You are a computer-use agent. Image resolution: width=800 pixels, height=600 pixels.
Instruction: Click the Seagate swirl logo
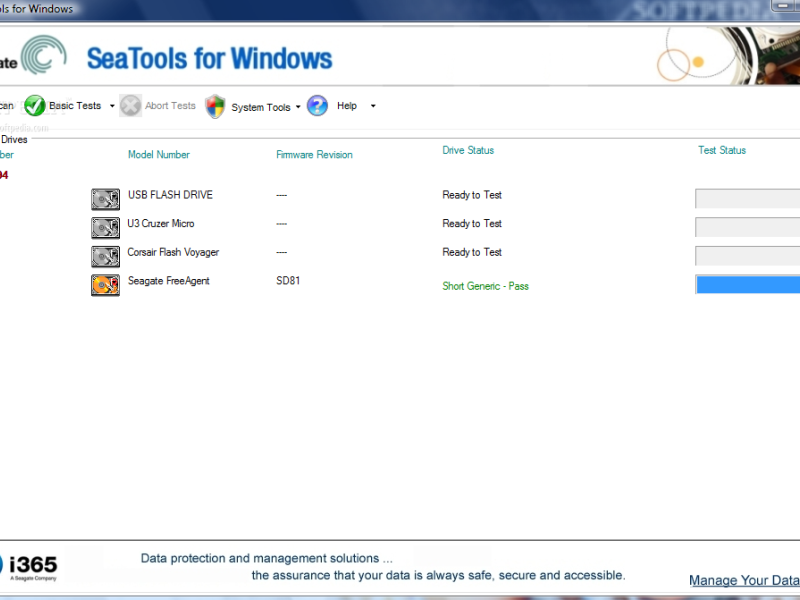coord(43,55)
